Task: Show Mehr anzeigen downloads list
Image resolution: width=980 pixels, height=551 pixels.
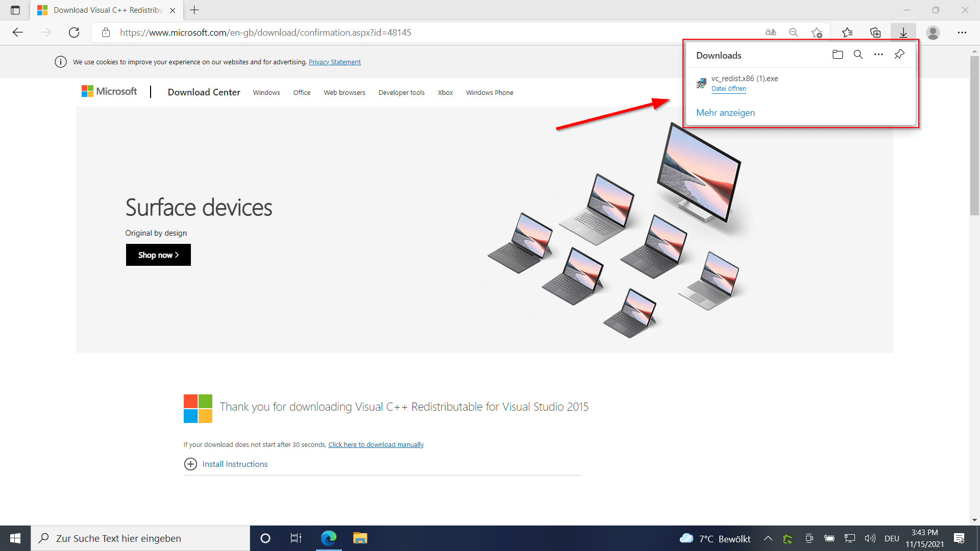Action: click(726, 112)
